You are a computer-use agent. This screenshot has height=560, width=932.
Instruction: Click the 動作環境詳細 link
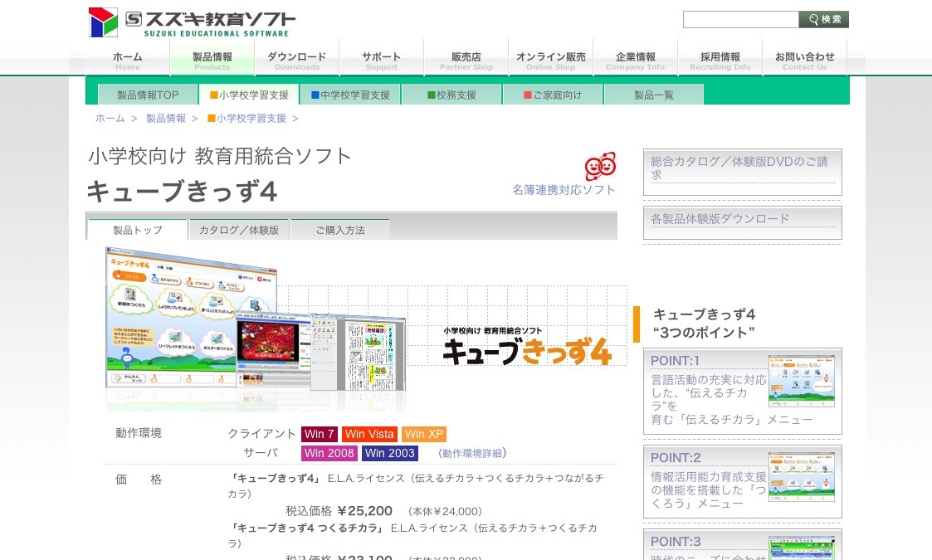point(472,453)
